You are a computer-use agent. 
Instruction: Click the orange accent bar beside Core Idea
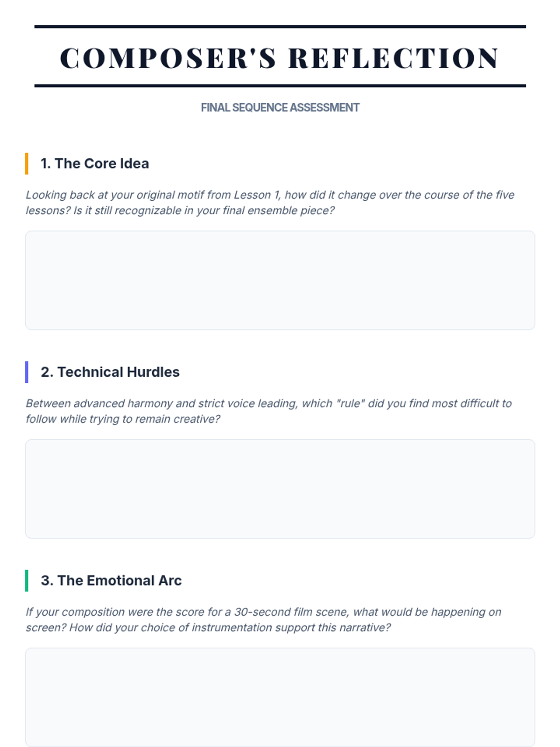pyautogui.click(x=27, y=163)
